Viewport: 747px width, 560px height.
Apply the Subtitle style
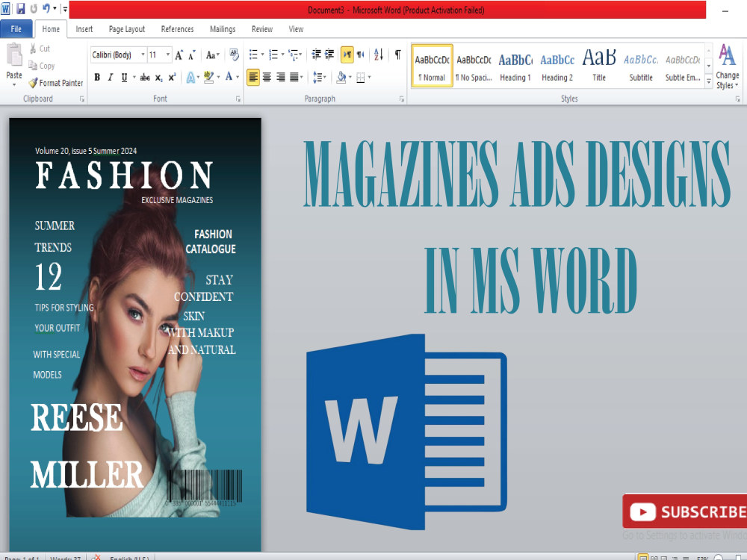(641, 66)
